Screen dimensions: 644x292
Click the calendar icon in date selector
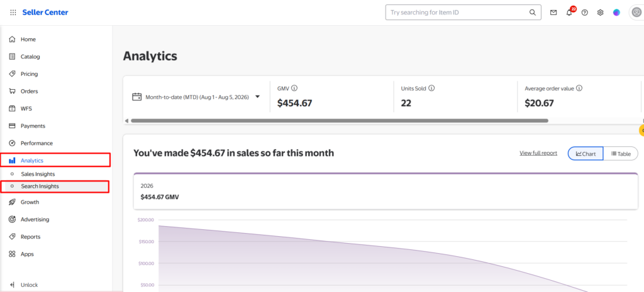point(136,97)
